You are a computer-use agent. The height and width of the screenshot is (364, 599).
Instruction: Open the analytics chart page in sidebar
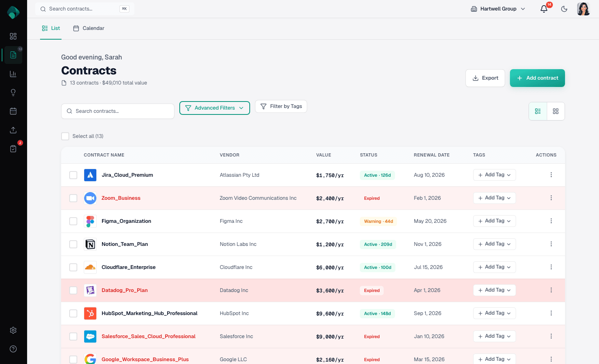click(x=13, y=74)
